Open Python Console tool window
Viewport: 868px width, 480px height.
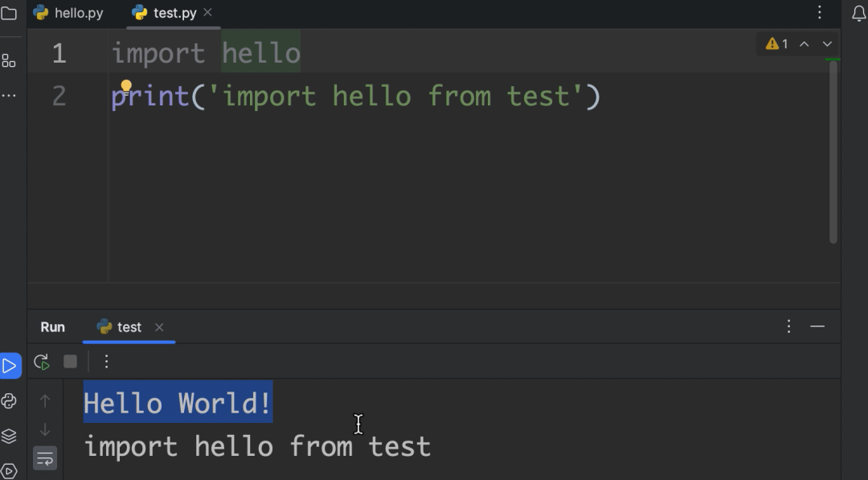tap(9, 401)
